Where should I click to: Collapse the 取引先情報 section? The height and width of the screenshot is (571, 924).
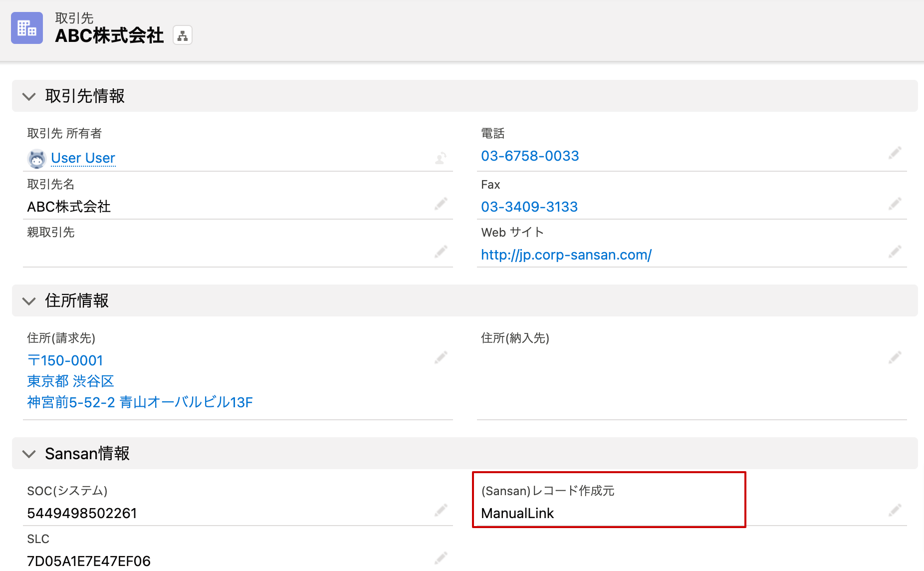pyautogui.click(x=29, y=96)
